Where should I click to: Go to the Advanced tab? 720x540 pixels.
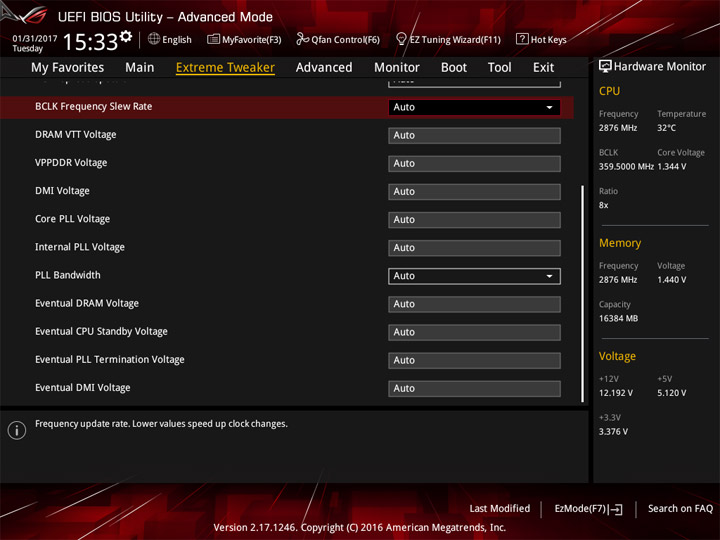tap(324, 68)
